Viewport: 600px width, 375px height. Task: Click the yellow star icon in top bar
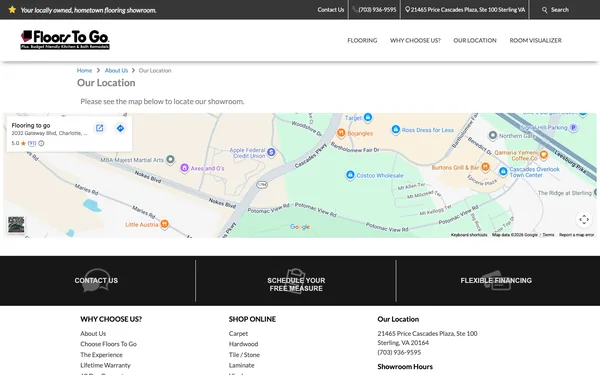tap(12, 10)
